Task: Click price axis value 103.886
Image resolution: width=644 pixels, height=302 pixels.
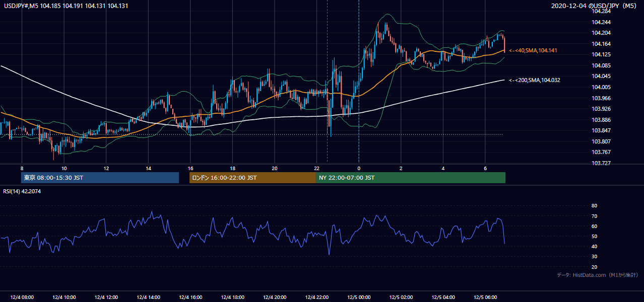Action: coord(601,120)
